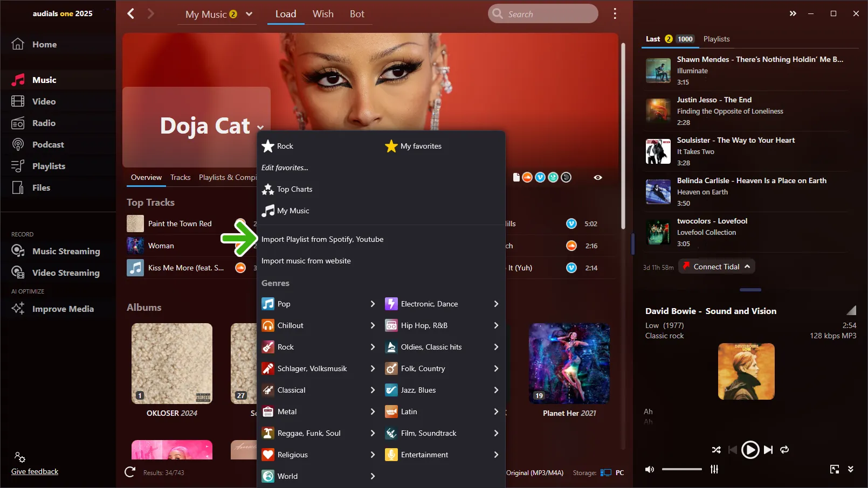The image size is (868, 488).
Task: Open the OKLOSER 2024 album thumbnail
Action: [x=172, y=364]
